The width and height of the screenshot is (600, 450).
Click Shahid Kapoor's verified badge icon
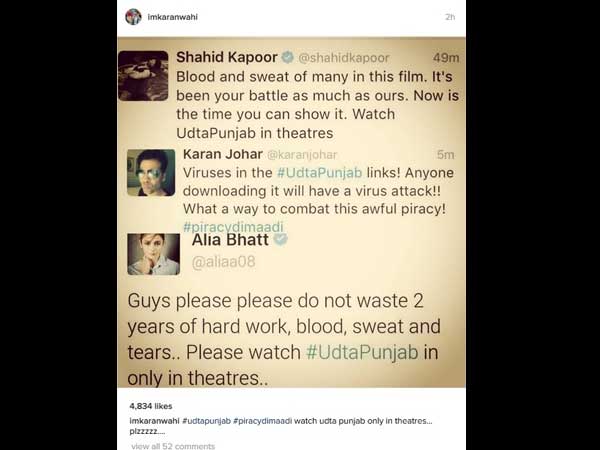[x=288, y=57]
